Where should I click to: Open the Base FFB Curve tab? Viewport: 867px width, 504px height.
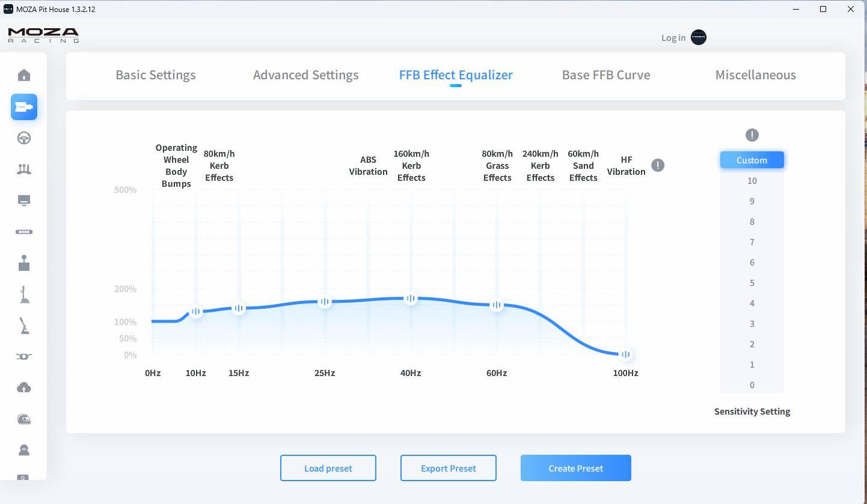[x=605, y=75]
